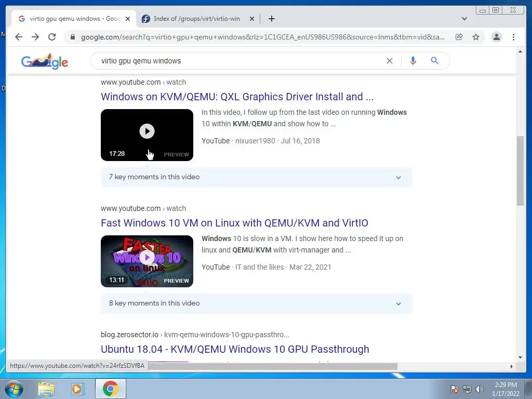Clear the search query with X
The width and height of the screenshot is (532, 399).
[390, 61]
